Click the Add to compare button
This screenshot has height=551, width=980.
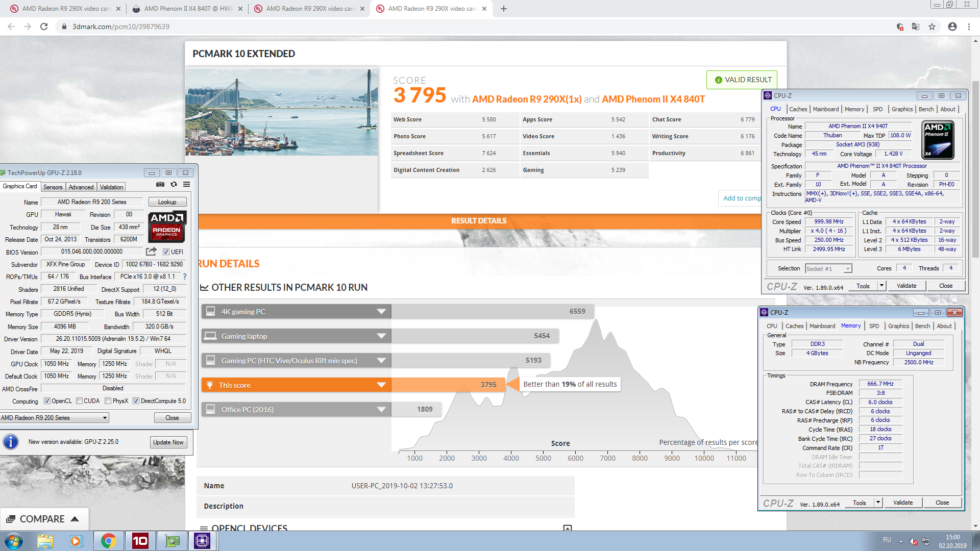tap(741, 198)
